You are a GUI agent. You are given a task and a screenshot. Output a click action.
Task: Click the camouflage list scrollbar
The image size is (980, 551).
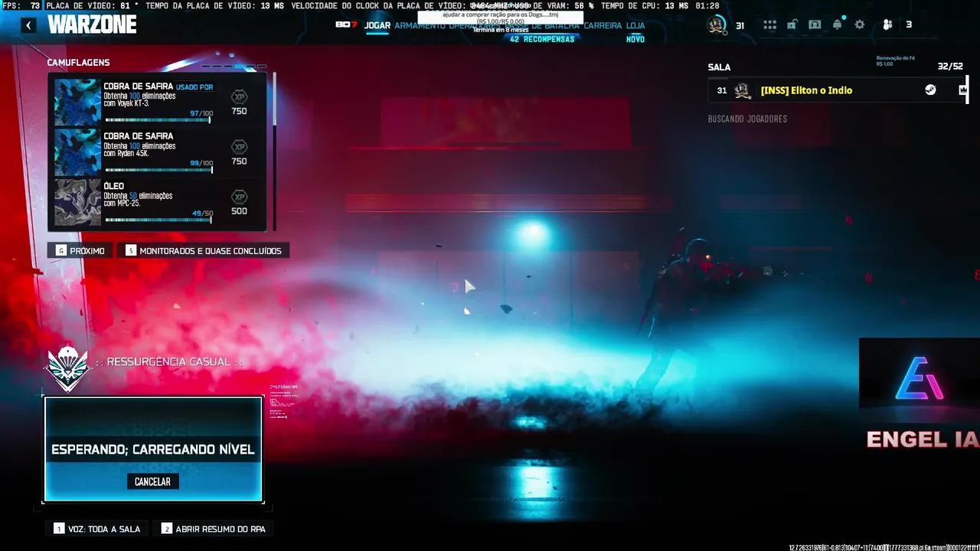[x=273, y=99]
